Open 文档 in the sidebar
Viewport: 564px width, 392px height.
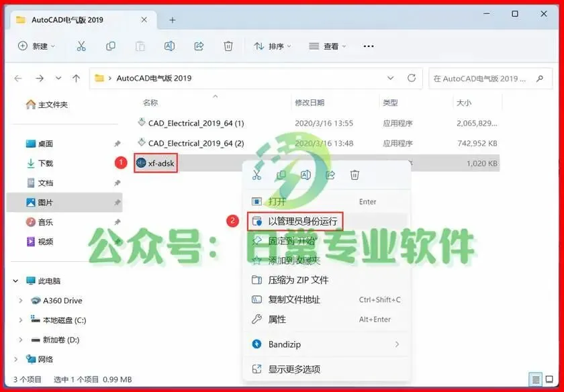pyautogui.click(x=40, y=183)
